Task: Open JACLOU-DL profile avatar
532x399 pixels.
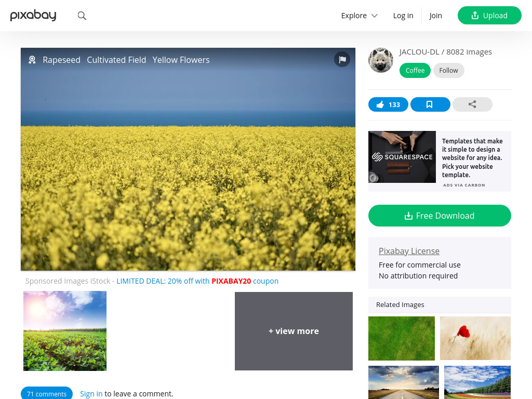Action: pyautogui.click(x=381, y=60)
